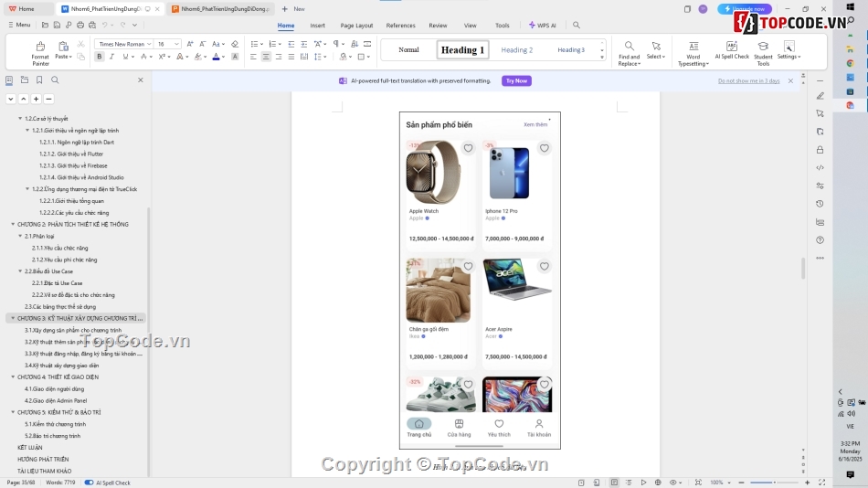The width and height of the screenshot is (868, 488).
Task: Expand the styles gallery arrow
Action: coord(602,57)
